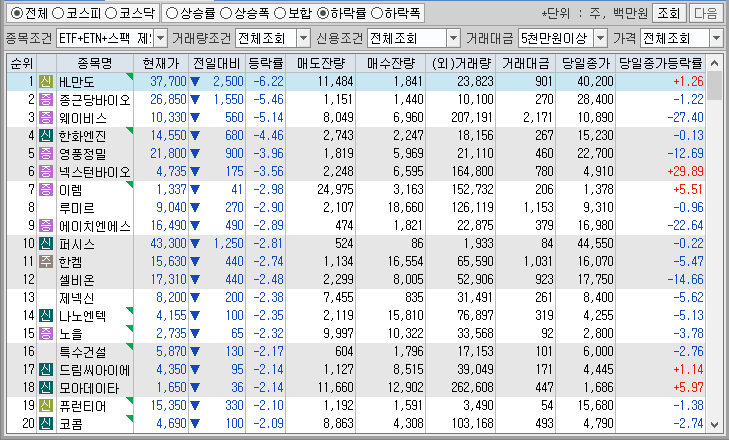This screenshot has width=729, height=440.
Task: Click 퍼시스 closing price 44,550
Action: click(x=596, y=243)
